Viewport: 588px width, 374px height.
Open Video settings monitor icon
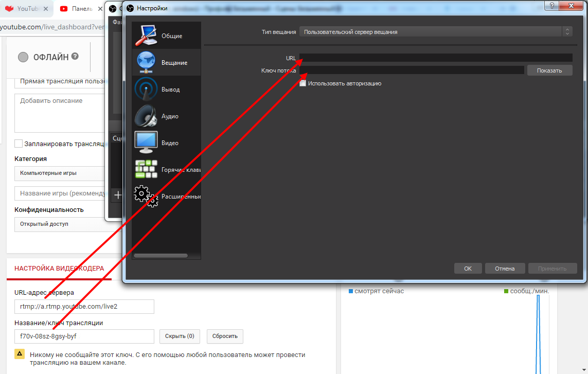[x=146, y=143]
